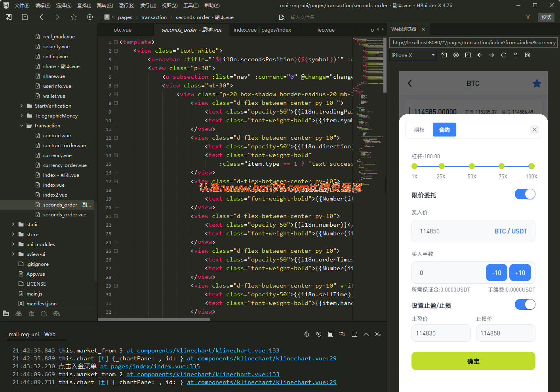Image resolution: width=560 pixels, height=392 pixels.
Task: Click the back chevron on BTC header
Action: coord(410,83)
